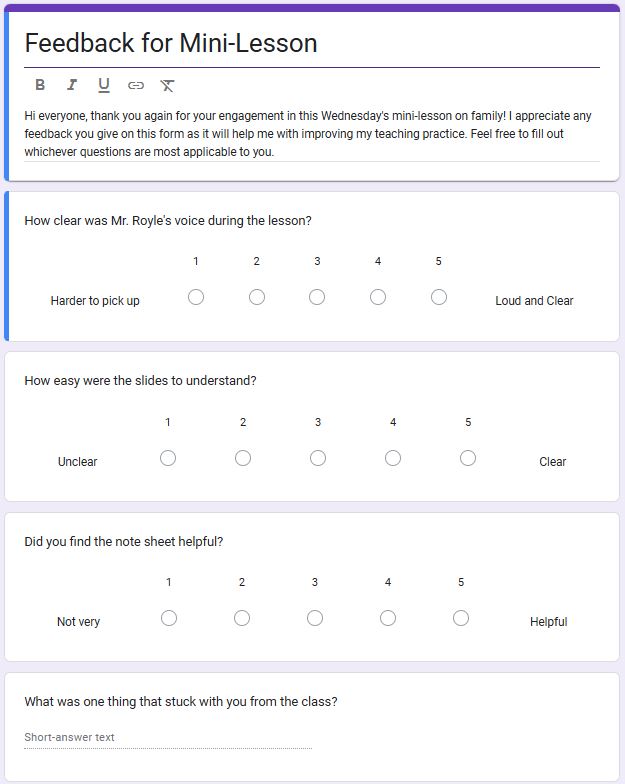This screenshot has width=625, height=784.
Task: Click the Short-answer text field
Action: tap(168, 738)
